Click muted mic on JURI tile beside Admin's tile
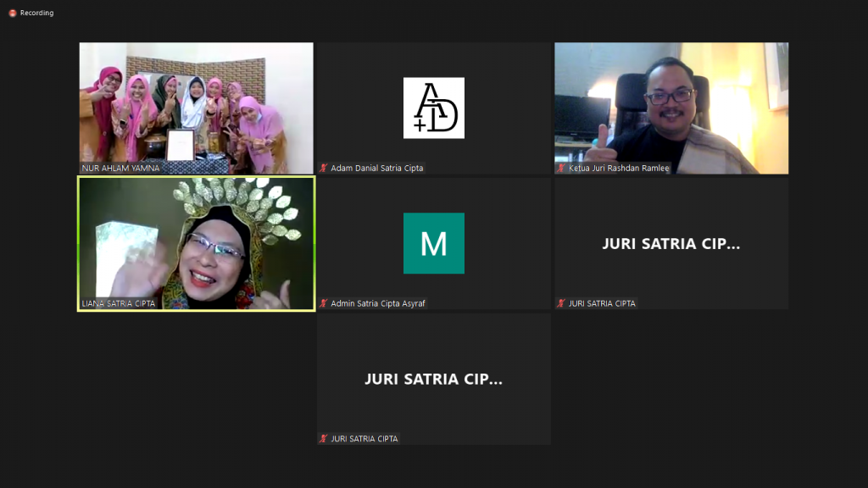The height and width of the screenshot is (488, 868). tap(561, 303)
